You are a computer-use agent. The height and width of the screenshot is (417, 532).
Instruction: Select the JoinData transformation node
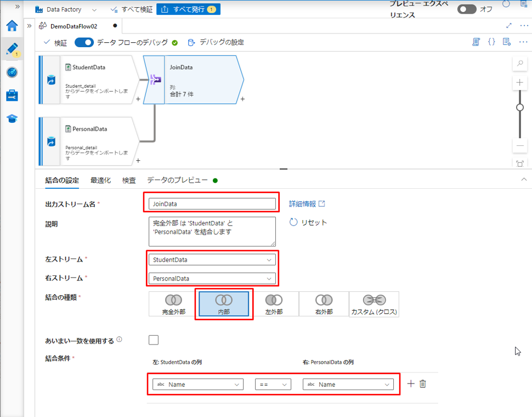pyautogui.click(x=194, y=80)
